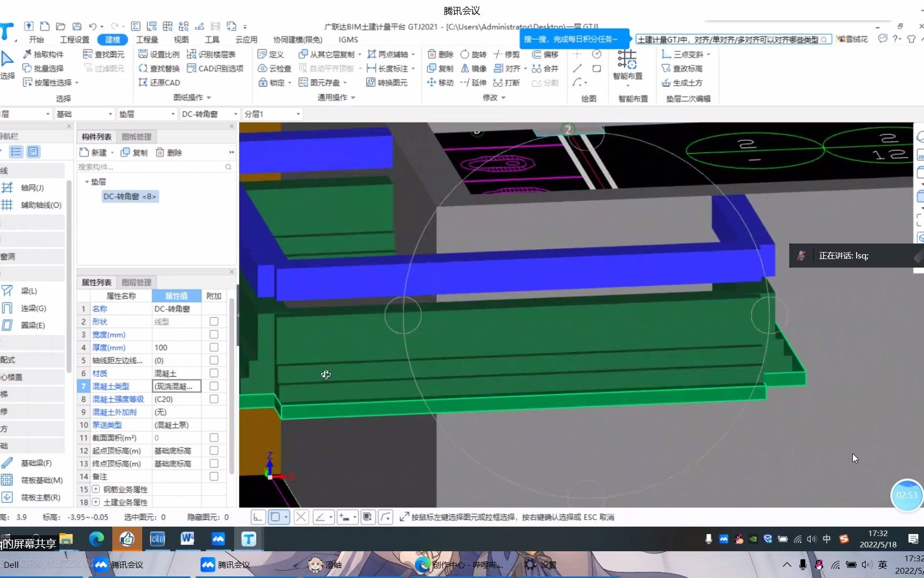Open 按属性选择 dropdown arrow
Viewport: 924px width, 578px height.
(77, 83)
